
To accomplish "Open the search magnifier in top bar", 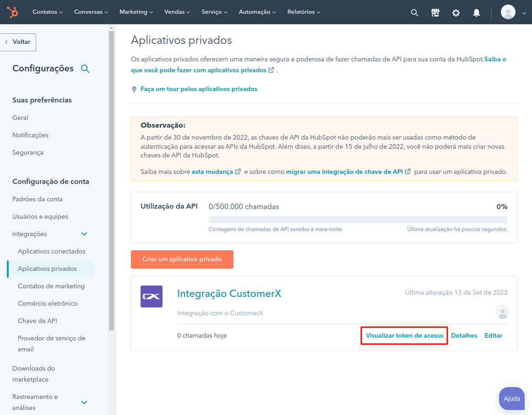I will [x=414, y=13].
